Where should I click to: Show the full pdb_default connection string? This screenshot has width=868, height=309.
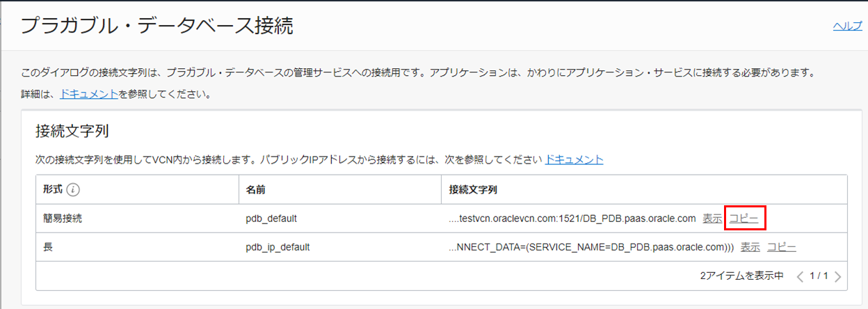coord(712,219)
